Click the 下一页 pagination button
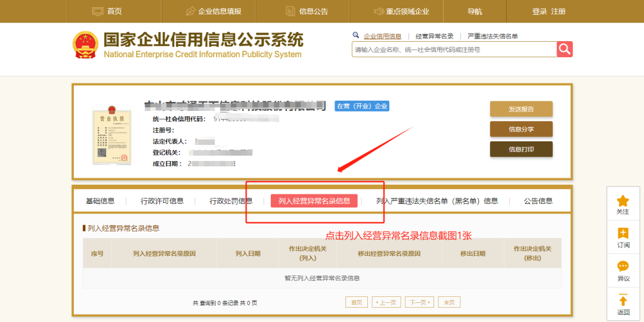Screen dimensions: 644x322 [x=419, y=302]
